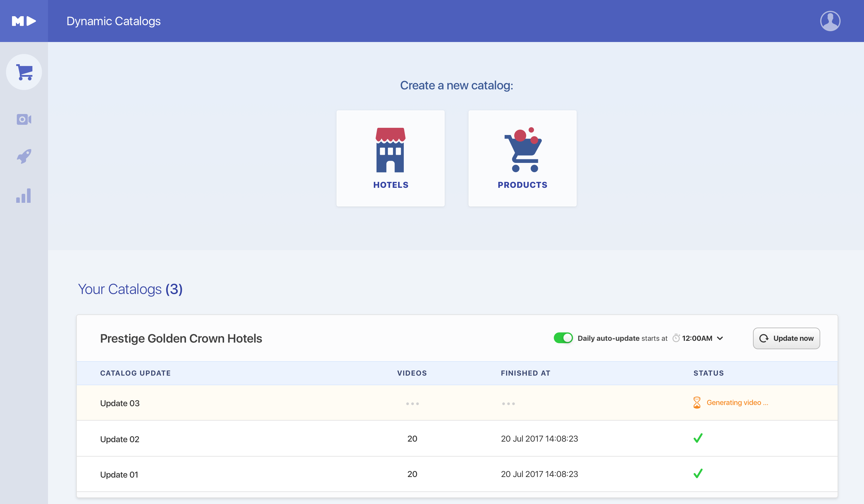Expand the 12:00AM time dropdown arrow

point(720,338)
